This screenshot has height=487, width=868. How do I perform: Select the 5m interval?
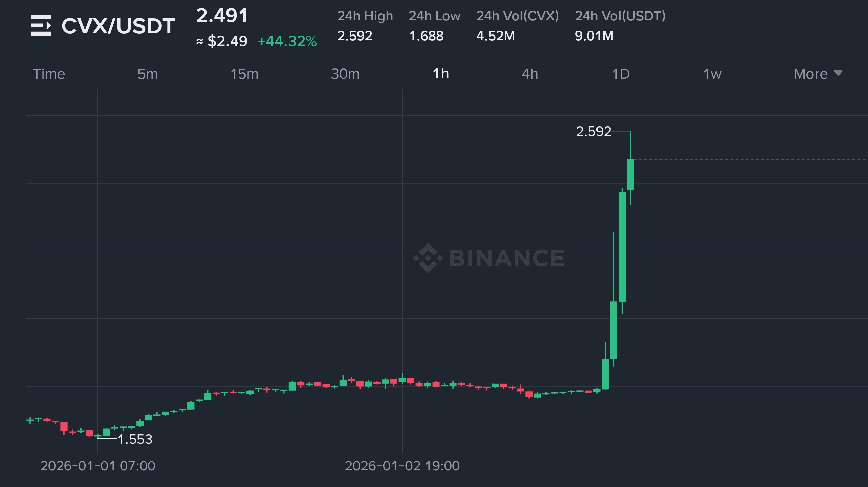pyautogui.click(x=147, y=74)
